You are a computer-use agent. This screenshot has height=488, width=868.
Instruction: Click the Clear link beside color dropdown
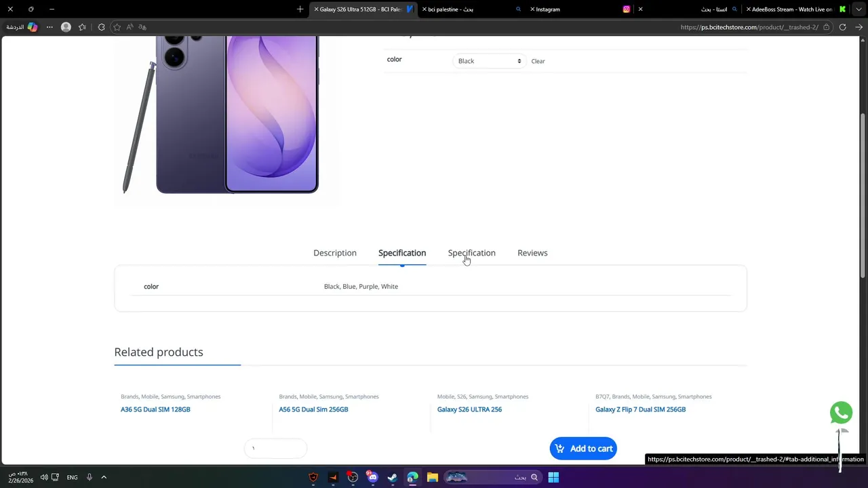[x=538, y=61]
